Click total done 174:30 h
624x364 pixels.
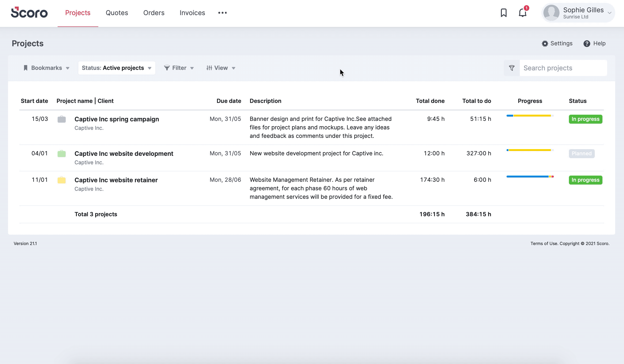coord(432,180)
